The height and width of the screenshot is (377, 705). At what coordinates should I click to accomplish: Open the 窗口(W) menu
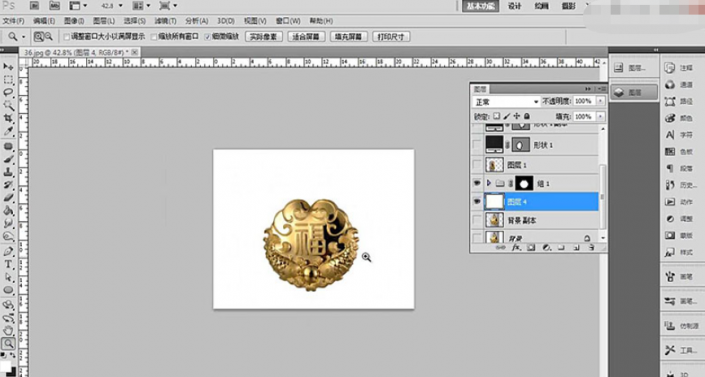click(288, 21)
